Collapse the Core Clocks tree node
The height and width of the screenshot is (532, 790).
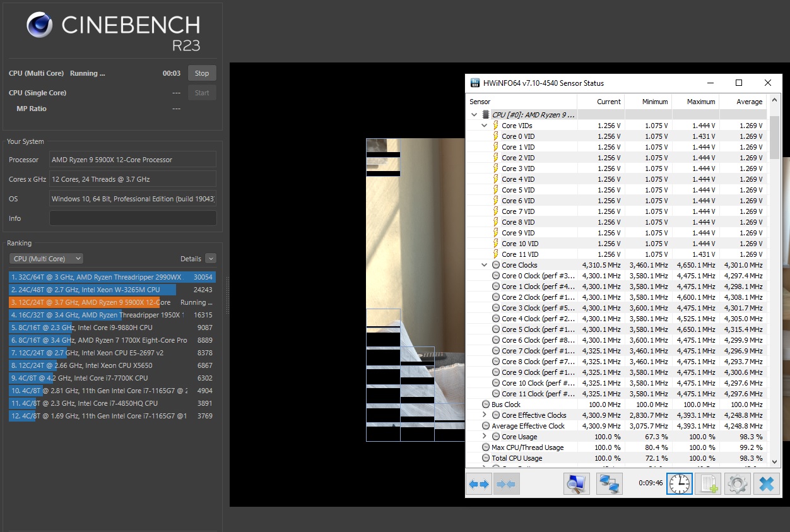(x=484, y=265)
